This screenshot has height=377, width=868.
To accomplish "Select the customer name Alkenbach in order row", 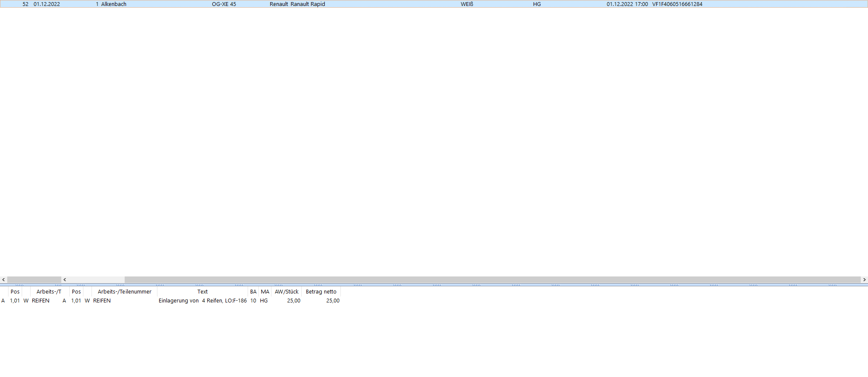I will pos(114,4).
